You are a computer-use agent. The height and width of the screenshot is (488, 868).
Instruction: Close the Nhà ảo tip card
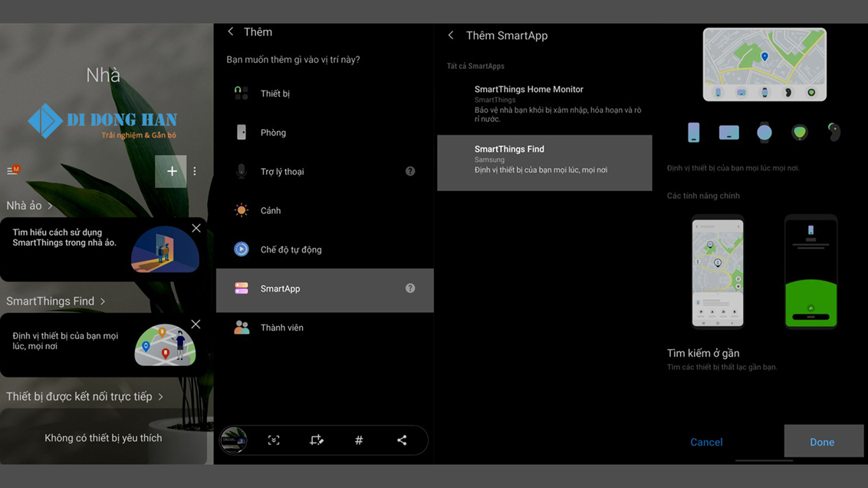point(196,228)
